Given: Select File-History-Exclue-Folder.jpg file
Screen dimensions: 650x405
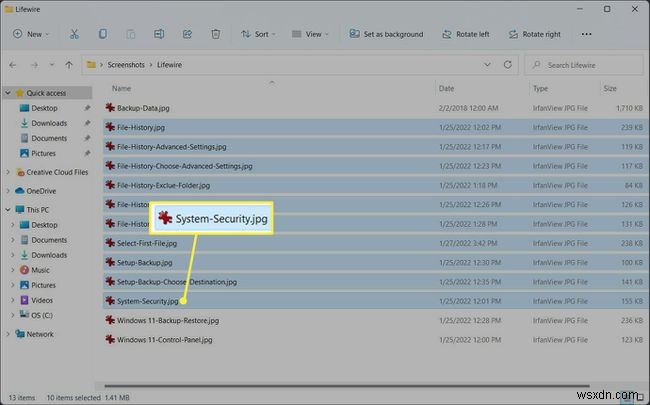Looking at the screenshot, I should (163, 185).
